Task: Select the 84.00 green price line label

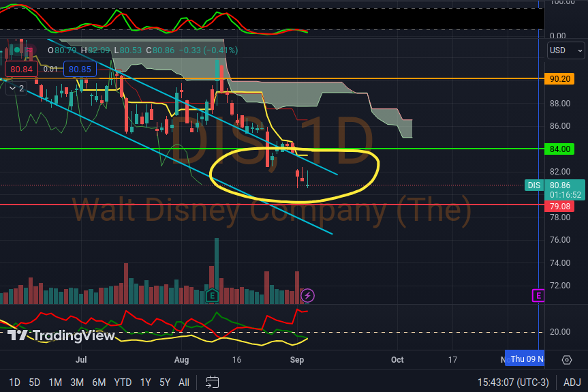Action: [559, 149]
